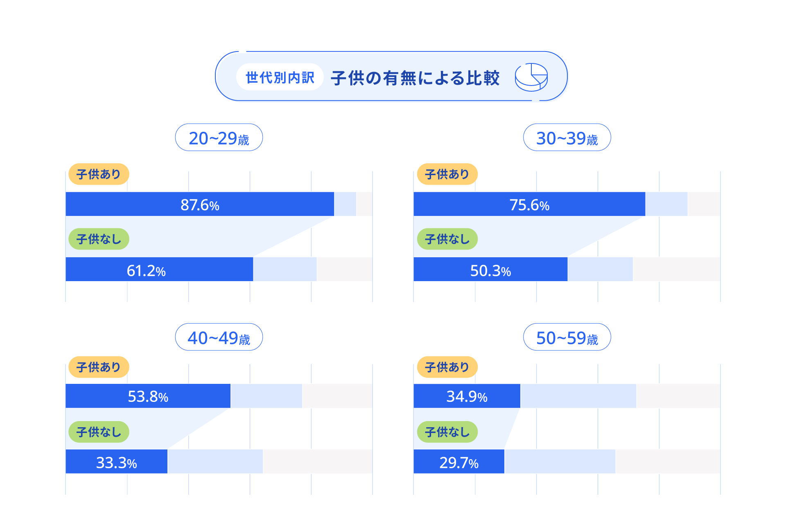
Task: Click the 33.3% bar segment
Action: tap(117, 462)
